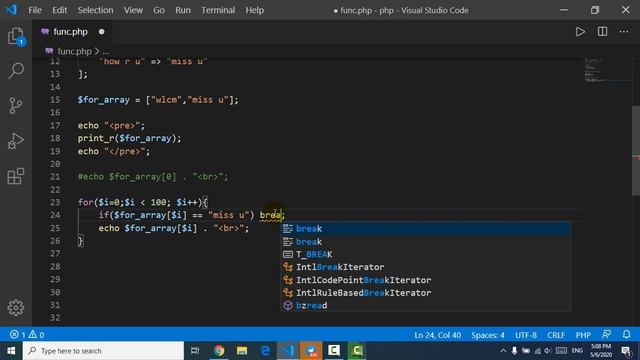The image size is (640, 360).
Task: Open the Manage gear menu
Action: coord(16,307)
